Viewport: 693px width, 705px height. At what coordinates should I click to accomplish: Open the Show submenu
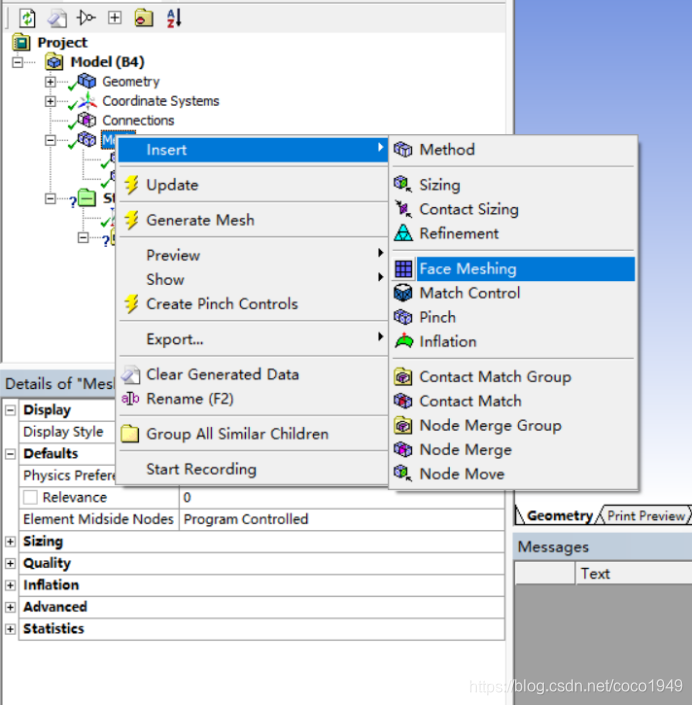point(253,280)
